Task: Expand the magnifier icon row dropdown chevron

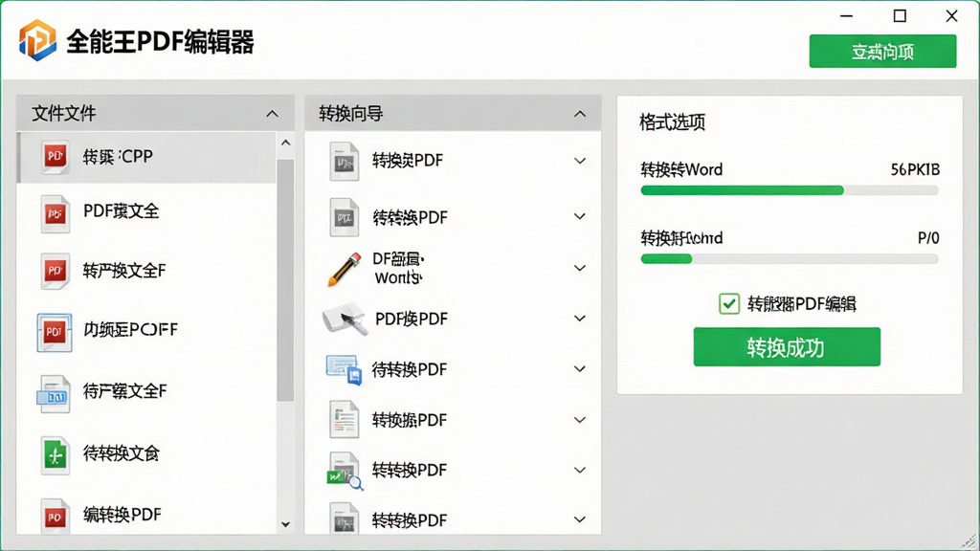Action: 580,470
